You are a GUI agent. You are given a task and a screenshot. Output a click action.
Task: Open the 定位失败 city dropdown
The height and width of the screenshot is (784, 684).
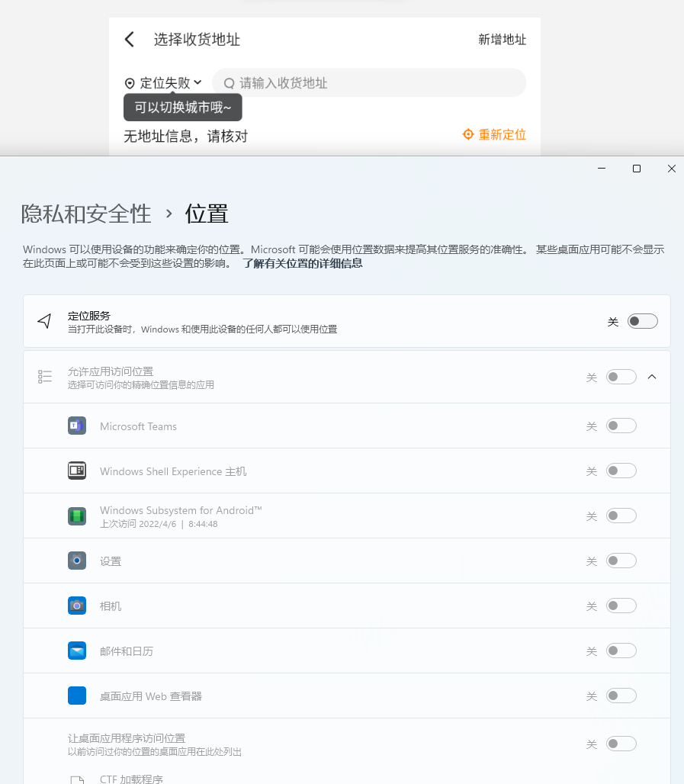pyautogui.click(x=163, y=83)
